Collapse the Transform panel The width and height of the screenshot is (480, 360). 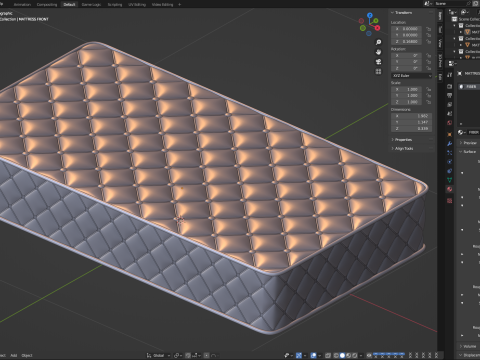tap(402, 13)
